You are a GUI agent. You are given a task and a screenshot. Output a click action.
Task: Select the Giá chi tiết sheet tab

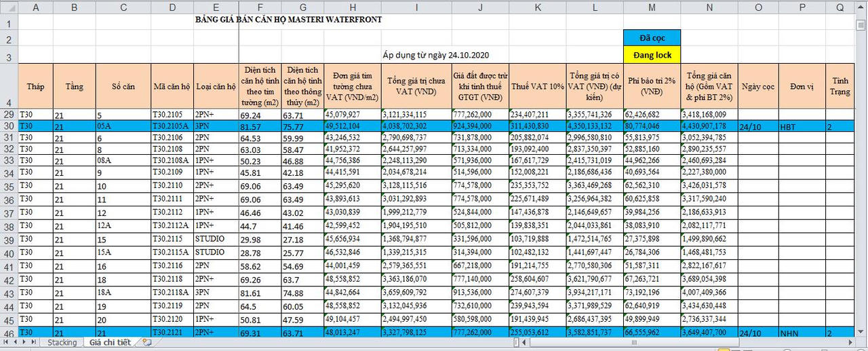click(110, 343)
